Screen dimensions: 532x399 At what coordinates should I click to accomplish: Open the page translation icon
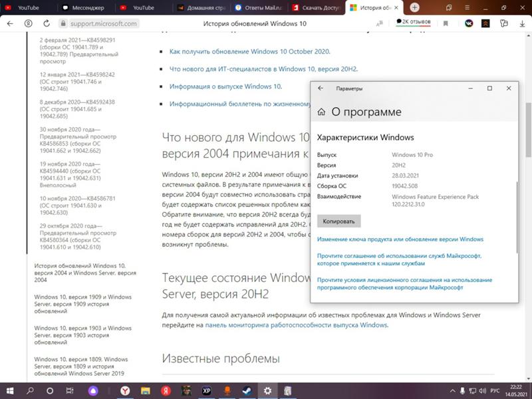point(380,23)
